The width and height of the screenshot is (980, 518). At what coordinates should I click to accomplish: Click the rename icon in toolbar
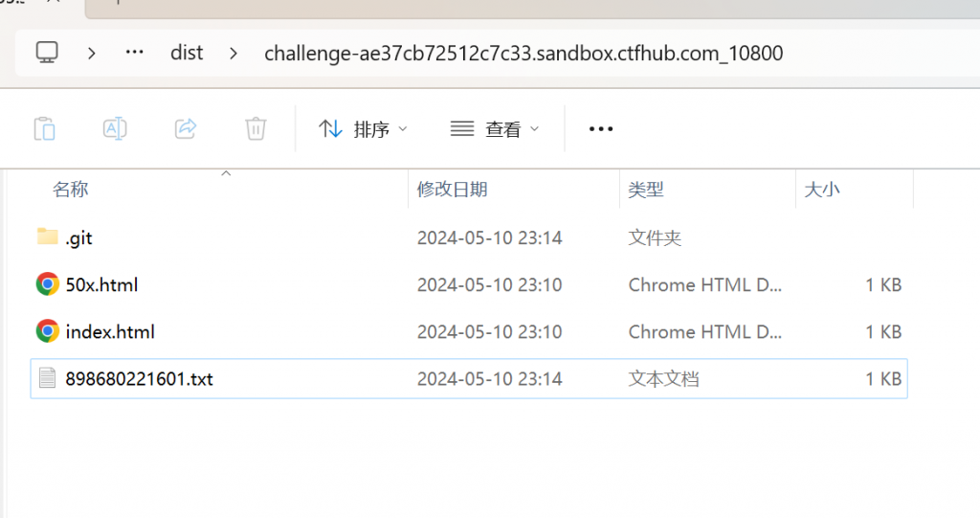[x=115, y=129]
